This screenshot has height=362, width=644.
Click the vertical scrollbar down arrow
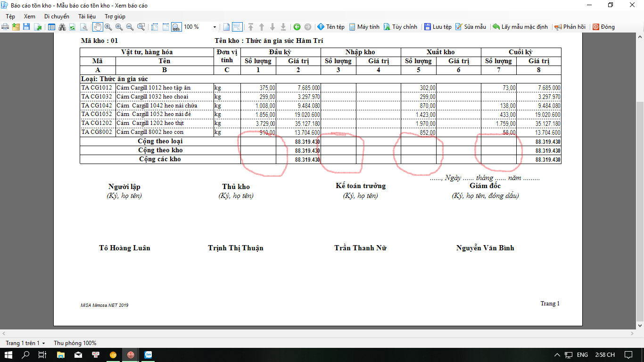click(x=640, y=326)
